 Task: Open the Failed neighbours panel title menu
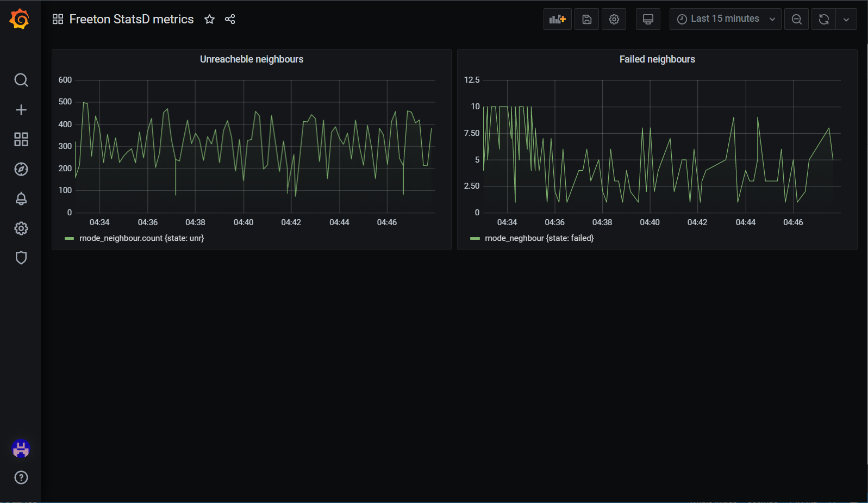coord(657,59)
